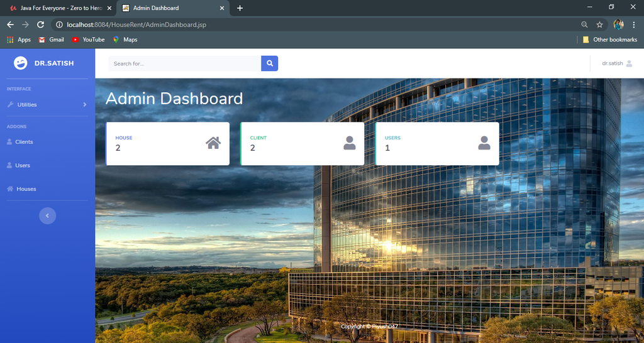The image size is (644, 343).
Task: Open the dr.satish user profile dropdown
Action: [617, 63]
